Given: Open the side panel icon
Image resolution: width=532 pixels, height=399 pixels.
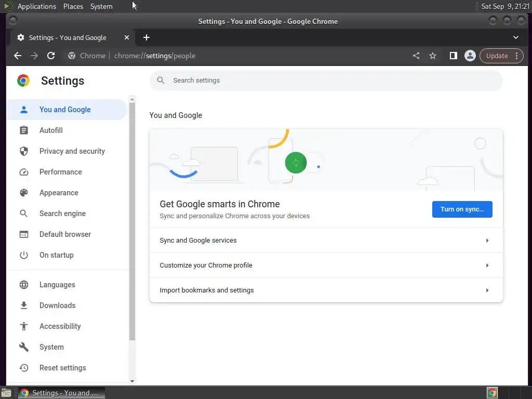Looking at the screenshot, I should click(x=453, y=56).
